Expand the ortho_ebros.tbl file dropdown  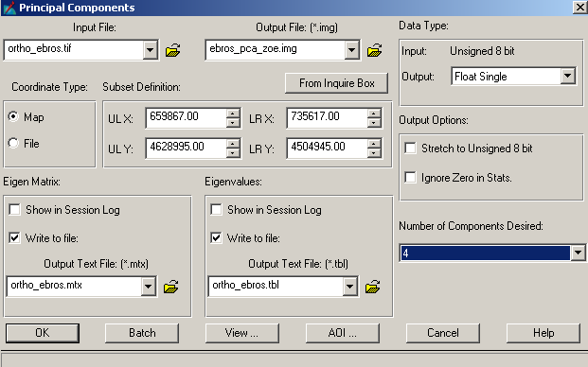[x=349, y=287]
